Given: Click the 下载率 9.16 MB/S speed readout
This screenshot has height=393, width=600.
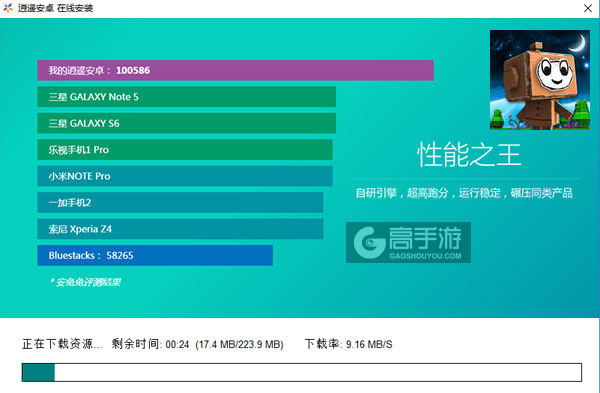Looking at the screenshot, I should (x=349, y=344).
